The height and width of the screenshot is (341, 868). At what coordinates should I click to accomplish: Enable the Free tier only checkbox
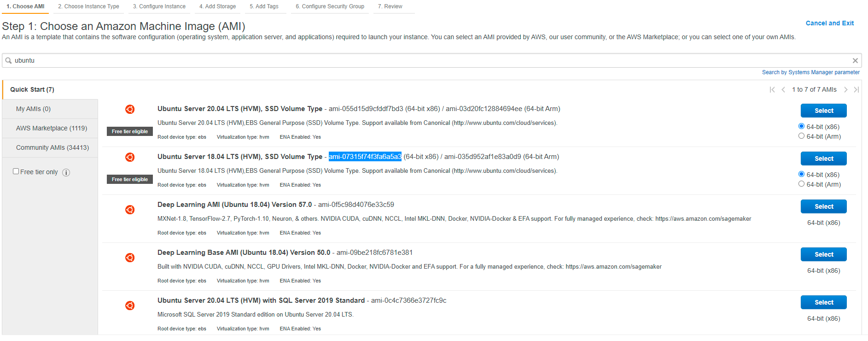(16, 171)
